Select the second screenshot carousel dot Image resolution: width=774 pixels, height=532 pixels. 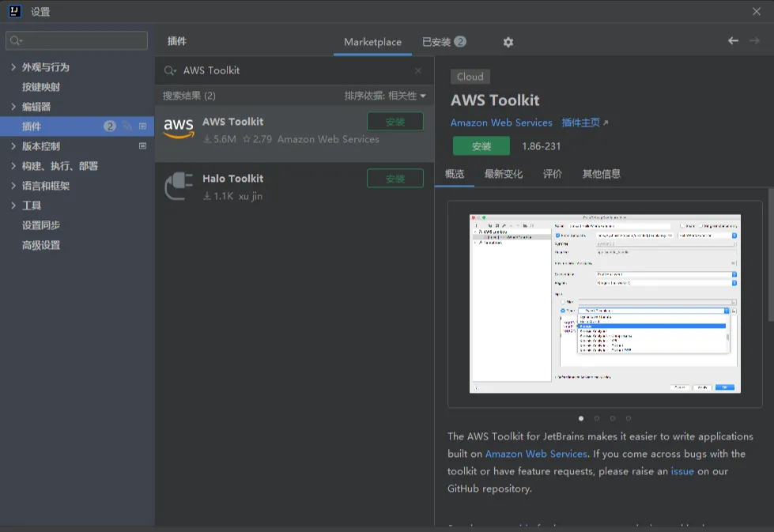pyautogui.click(x=597, y=418)
